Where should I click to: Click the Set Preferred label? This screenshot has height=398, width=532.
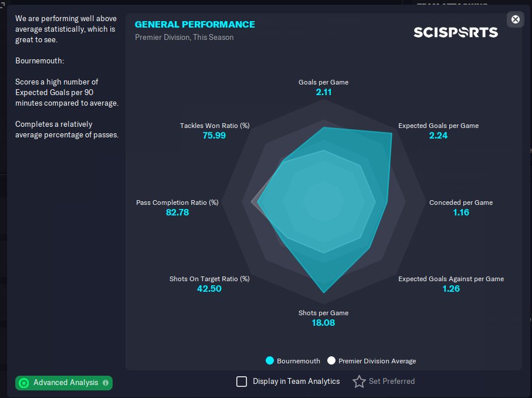coord(392,382)
